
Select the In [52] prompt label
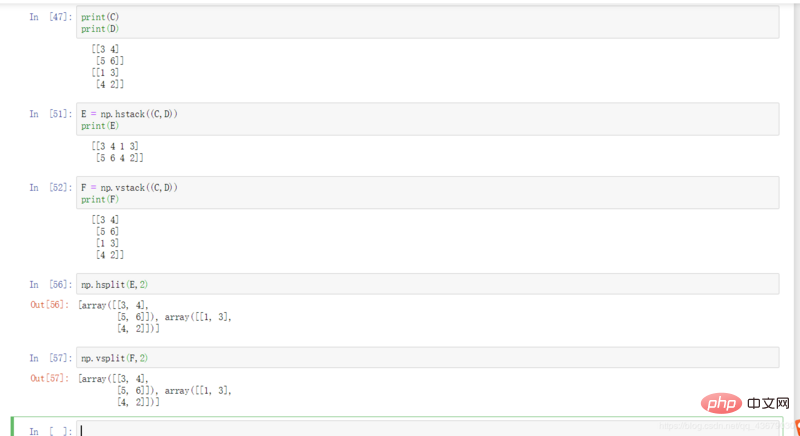pos(51,187)
